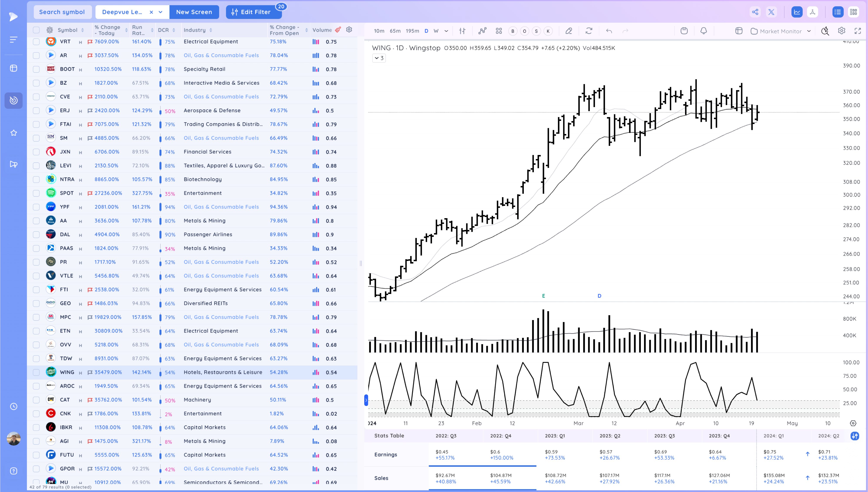Screen dimensions: 868x492
Task: Create an alert with bell icon
Action: click(x=704, y=31)
